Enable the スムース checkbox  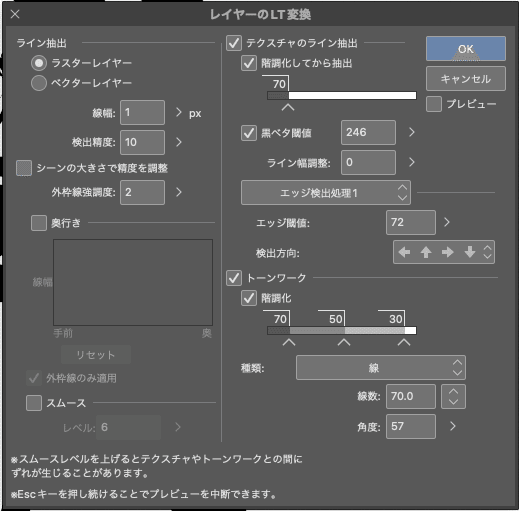coord(34,403)
